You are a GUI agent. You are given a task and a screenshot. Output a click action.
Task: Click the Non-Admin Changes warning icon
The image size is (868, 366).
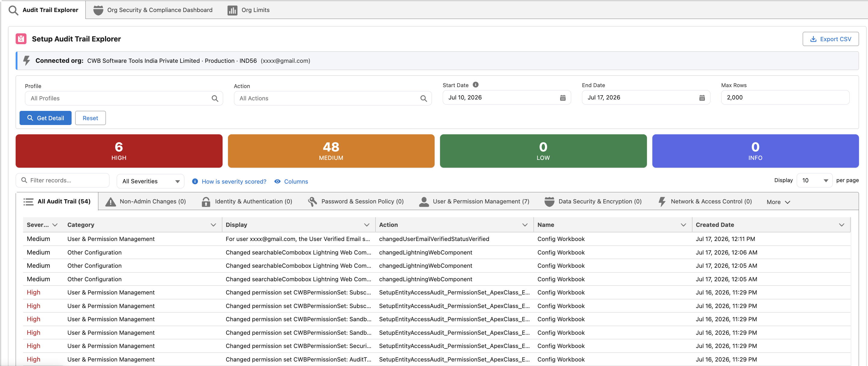pyautogui.click(x=110, y=202)
